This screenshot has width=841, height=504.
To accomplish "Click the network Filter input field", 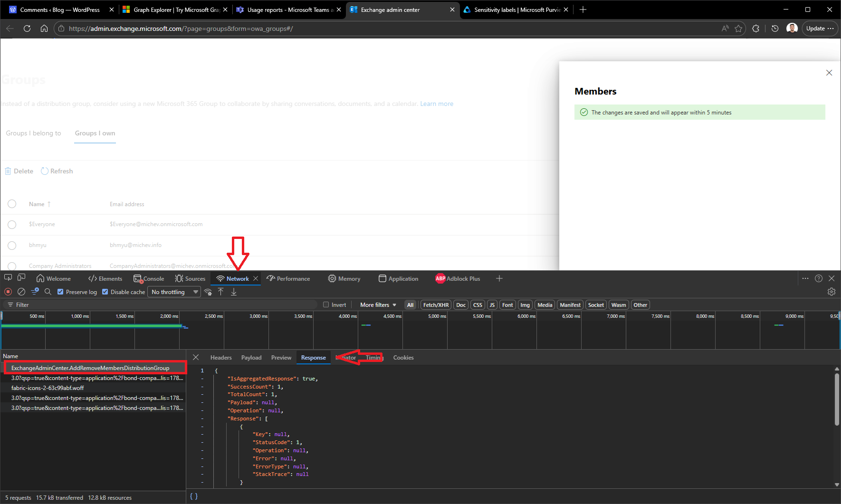I will pyautogui.click(x=162, y=305).
